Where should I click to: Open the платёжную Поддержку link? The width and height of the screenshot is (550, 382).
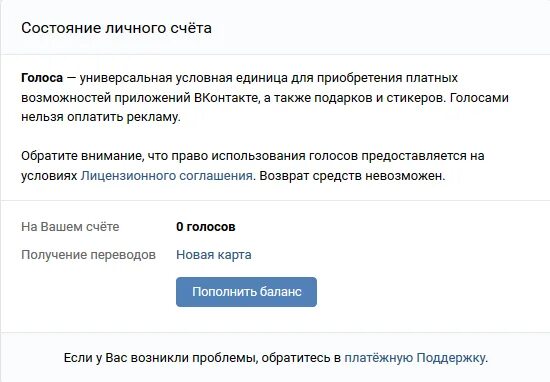(x=415, y=358)
